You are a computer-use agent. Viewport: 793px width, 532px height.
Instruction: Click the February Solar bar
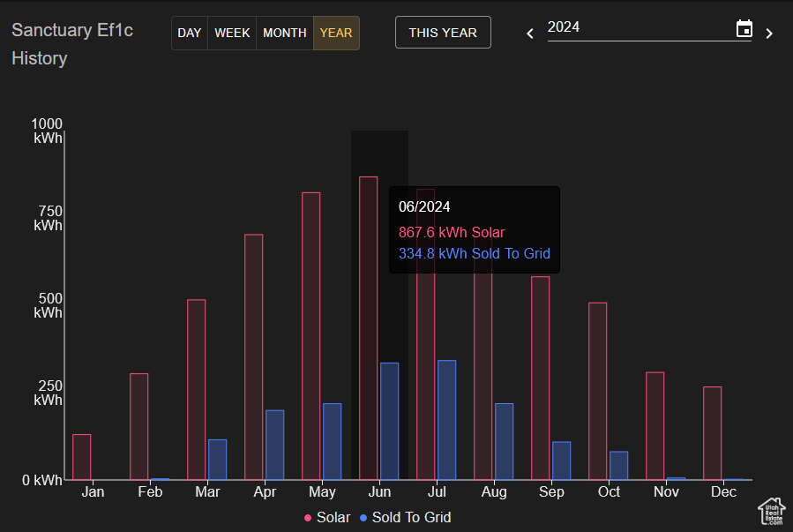[139, 427]
